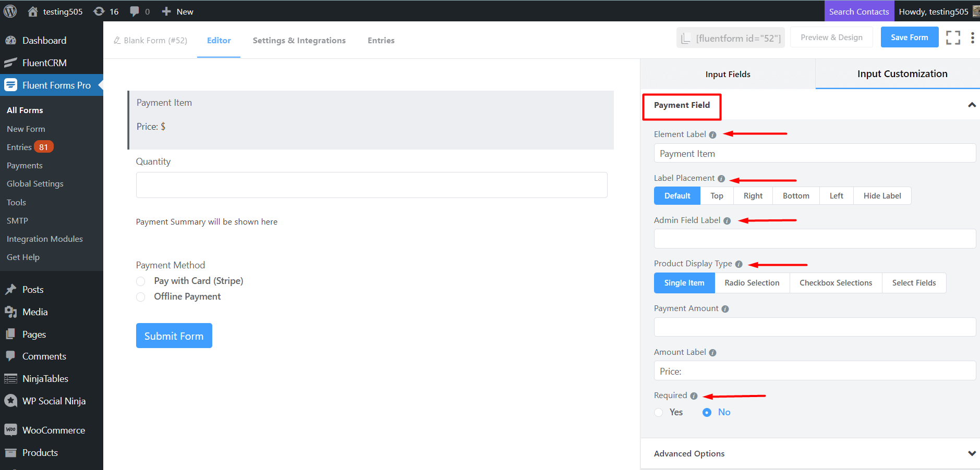
Task: Click the Product Display Type info icon
Action: (x=739, y=264)
